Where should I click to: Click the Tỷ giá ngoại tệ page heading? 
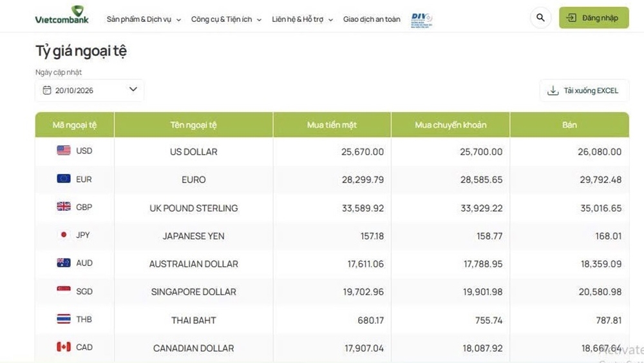click(x=81, y=51)
